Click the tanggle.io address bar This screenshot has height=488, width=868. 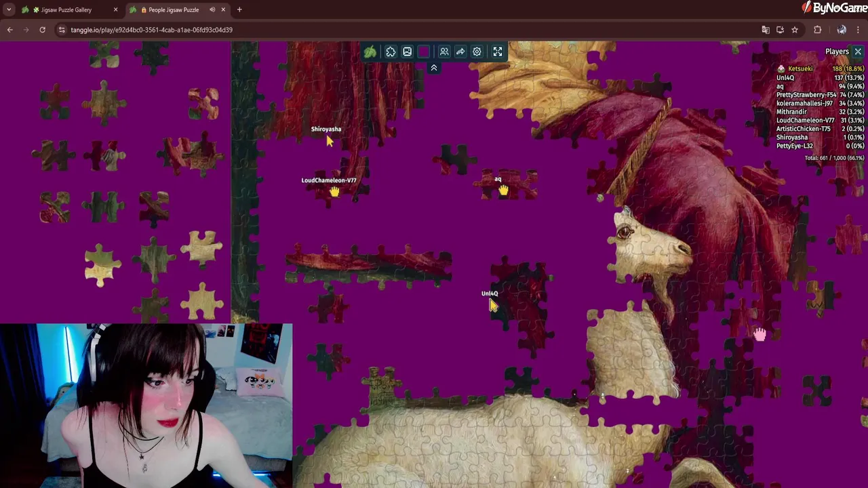point(407,30)
